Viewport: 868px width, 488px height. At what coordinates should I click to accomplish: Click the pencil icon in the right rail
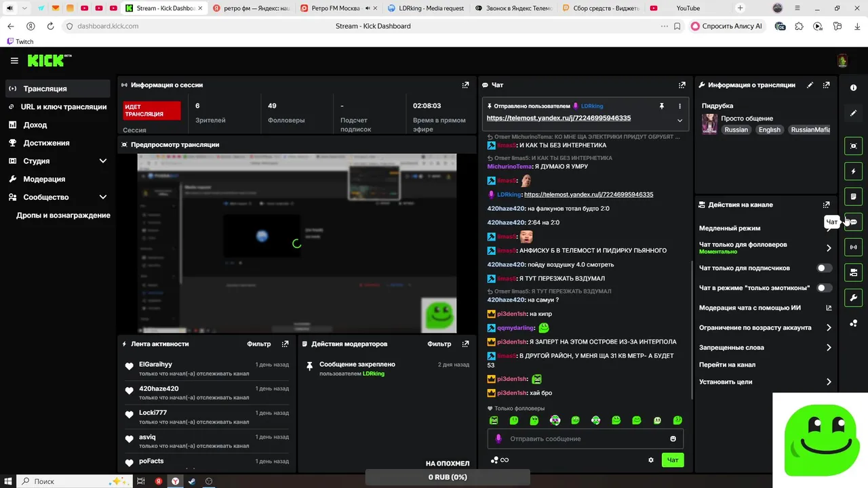click(x=853, y=113)
